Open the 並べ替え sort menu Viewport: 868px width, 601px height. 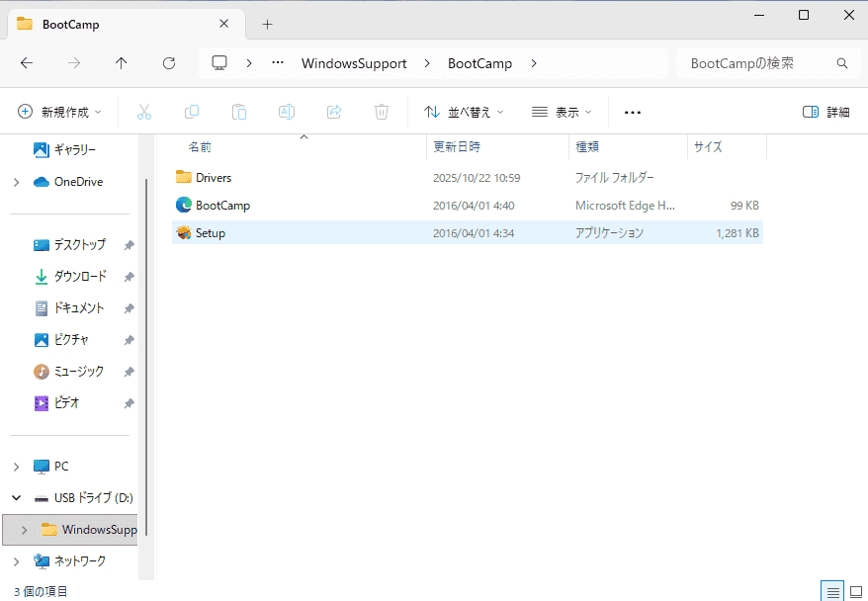pos(464,112)
